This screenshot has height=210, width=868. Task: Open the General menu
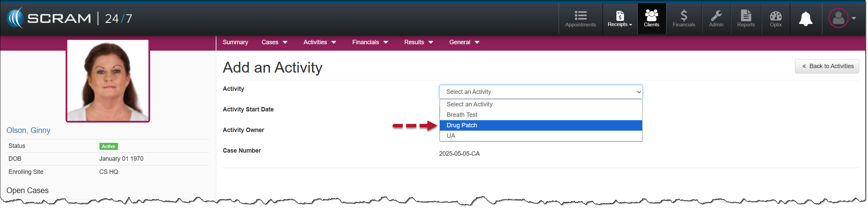click(464, 42)
